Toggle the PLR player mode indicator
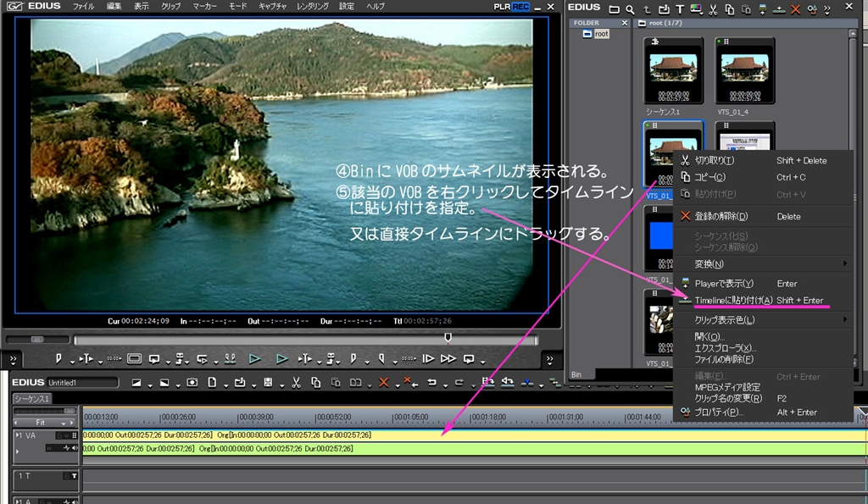The width and height of the screenshot is (868, 504). click(x=502, y=7)
